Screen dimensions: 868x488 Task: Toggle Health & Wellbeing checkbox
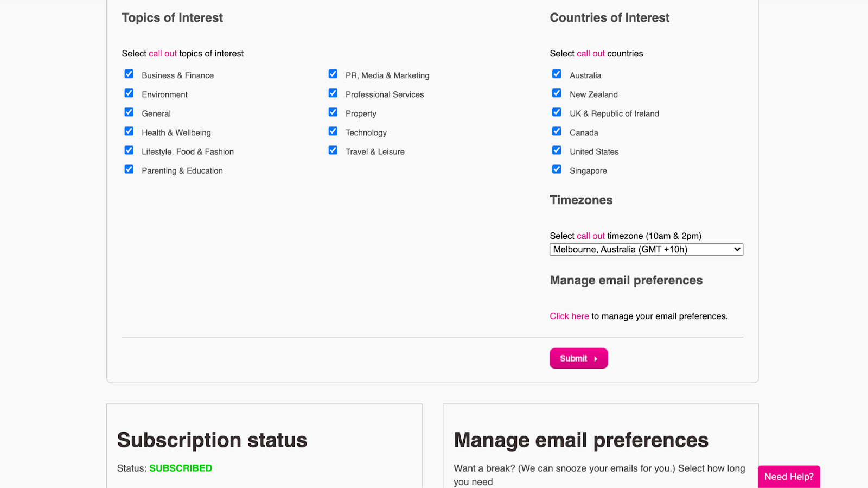click(x=129, y=131)
